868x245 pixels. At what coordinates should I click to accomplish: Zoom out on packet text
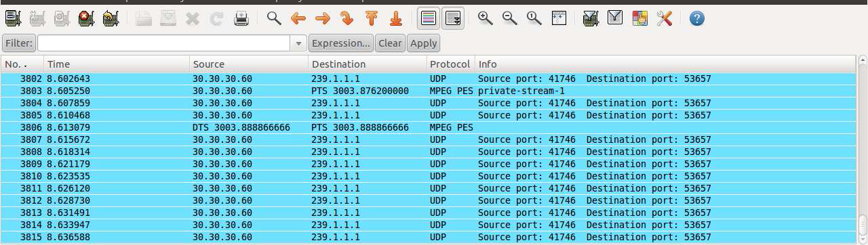coord(510,18)
